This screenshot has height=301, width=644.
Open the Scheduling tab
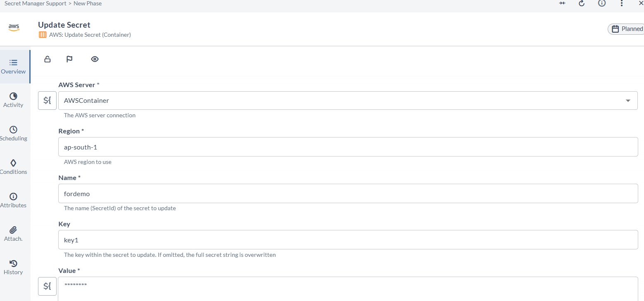(x=13, y=133)
